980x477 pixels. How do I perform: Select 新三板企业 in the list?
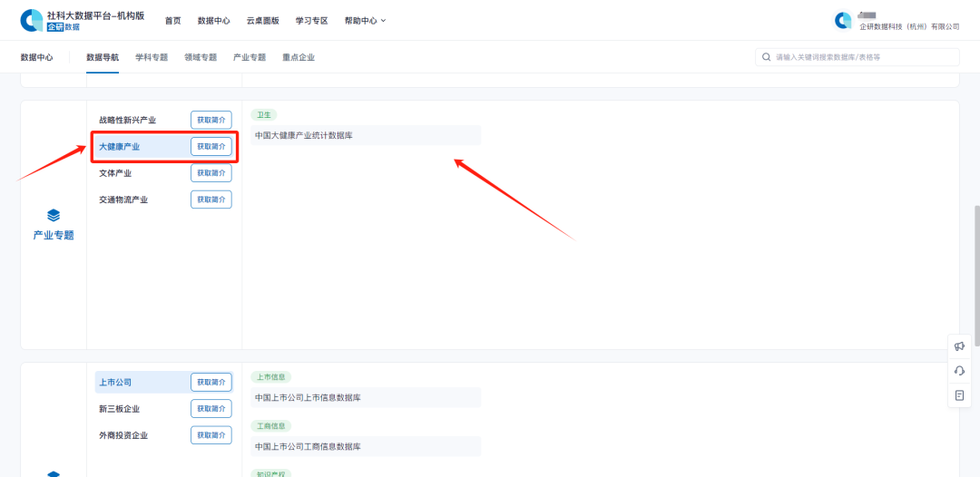(x=120, y=409)
